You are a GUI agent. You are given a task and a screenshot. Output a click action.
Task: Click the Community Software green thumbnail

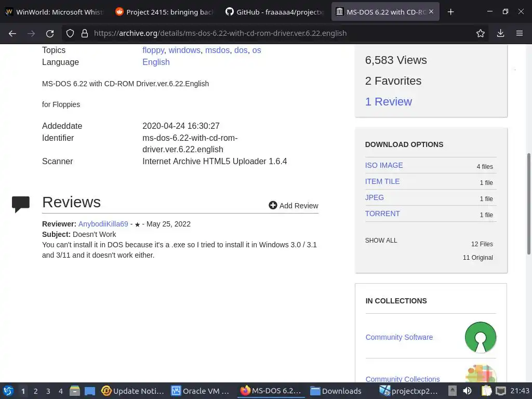(x=481, y=337)
